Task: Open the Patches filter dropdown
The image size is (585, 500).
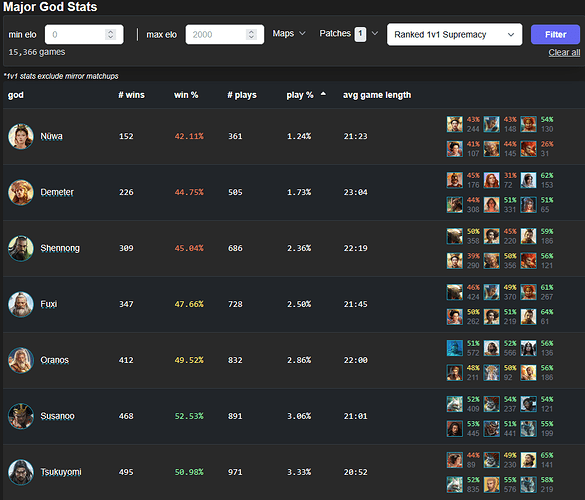Action: pyautogui.click(x=348, y=34)
